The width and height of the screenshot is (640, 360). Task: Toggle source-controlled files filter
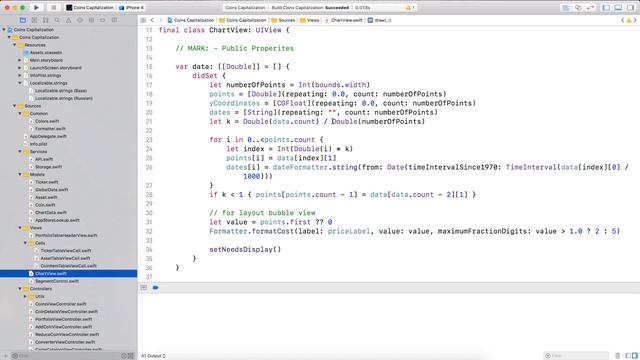click(x=131, y=356)
